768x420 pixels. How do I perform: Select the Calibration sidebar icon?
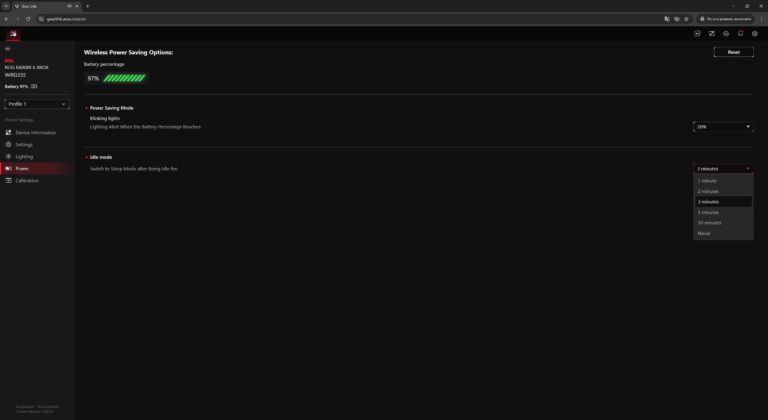click(8, 180)
